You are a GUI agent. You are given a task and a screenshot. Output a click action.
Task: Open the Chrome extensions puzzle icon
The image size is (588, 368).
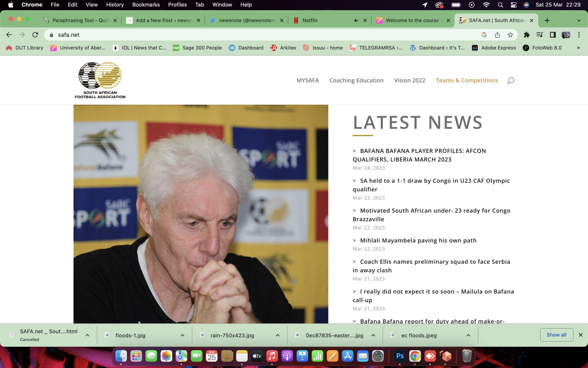pyautogui.click(x=527, y=35)
